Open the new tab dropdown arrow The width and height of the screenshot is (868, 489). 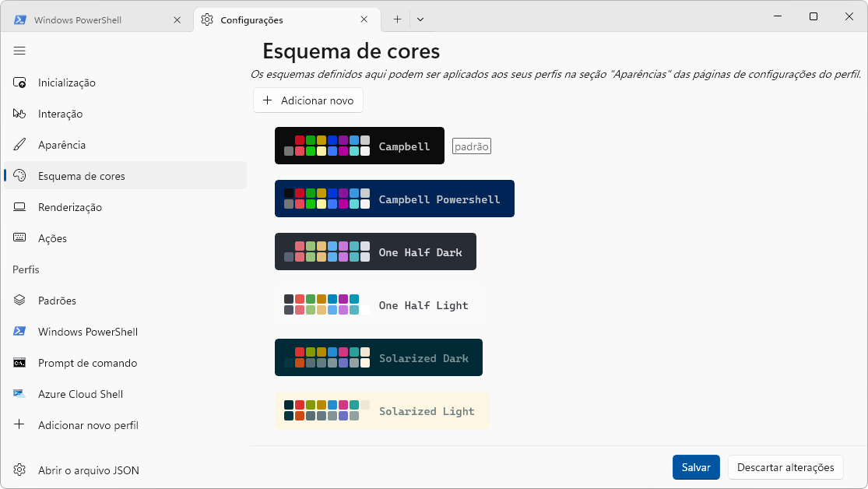420,19
